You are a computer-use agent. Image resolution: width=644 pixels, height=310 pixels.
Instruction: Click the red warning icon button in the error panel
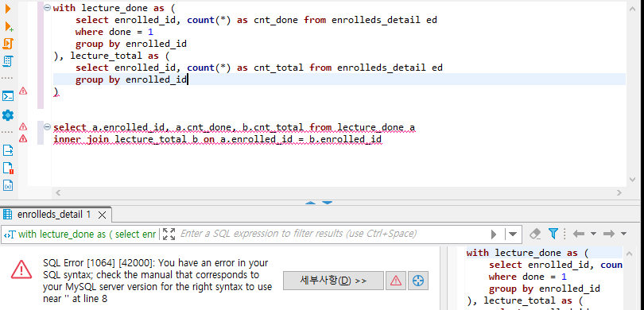395,281
